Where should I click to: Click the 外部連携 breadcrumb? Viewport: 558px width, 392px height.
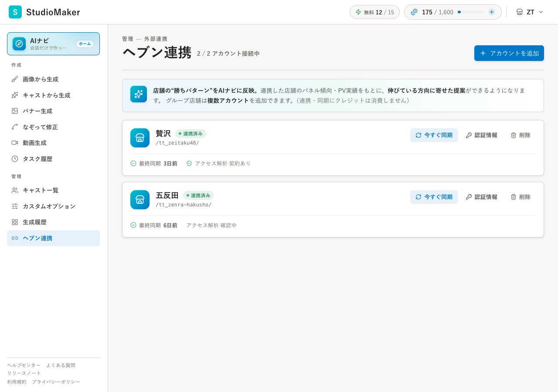point(156,39)
